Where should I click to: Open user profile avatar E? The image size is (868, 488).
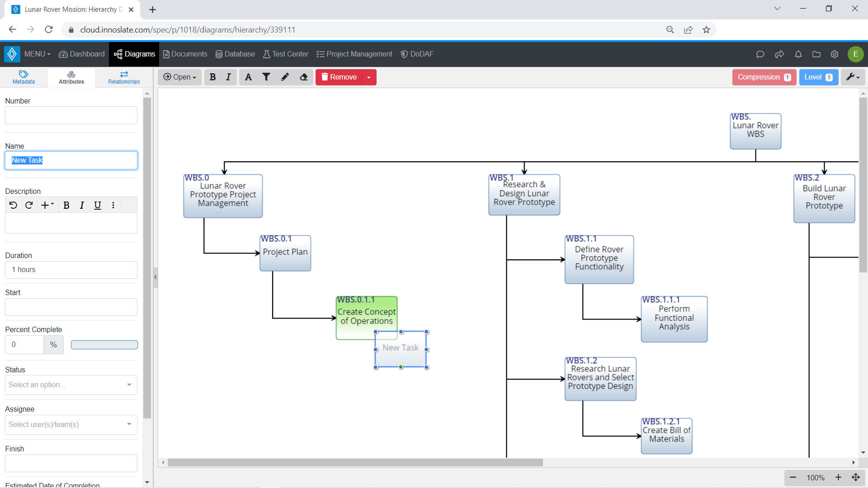pyautogui.click(x=856, y=54)
